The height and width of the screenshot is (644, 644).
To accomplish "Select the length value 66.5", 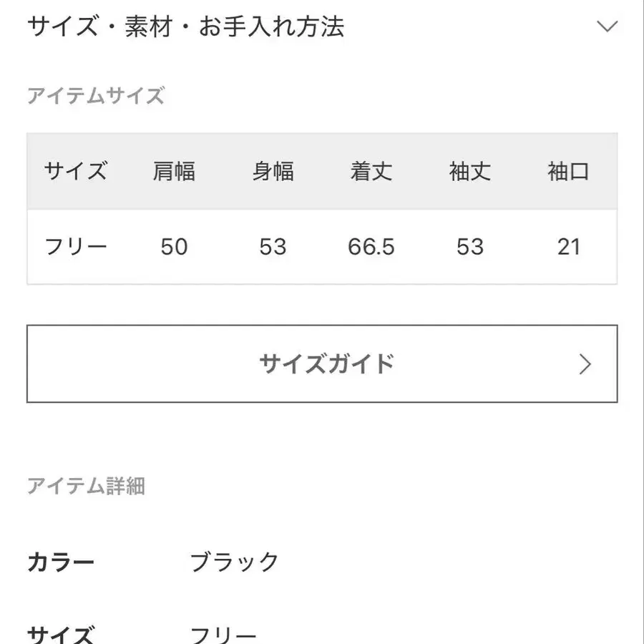I will click(371, 246).
